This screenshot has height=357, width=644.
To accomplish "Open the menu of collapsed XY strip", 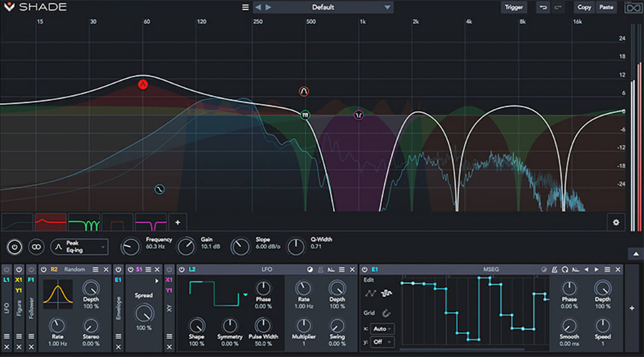I will 169,336.
